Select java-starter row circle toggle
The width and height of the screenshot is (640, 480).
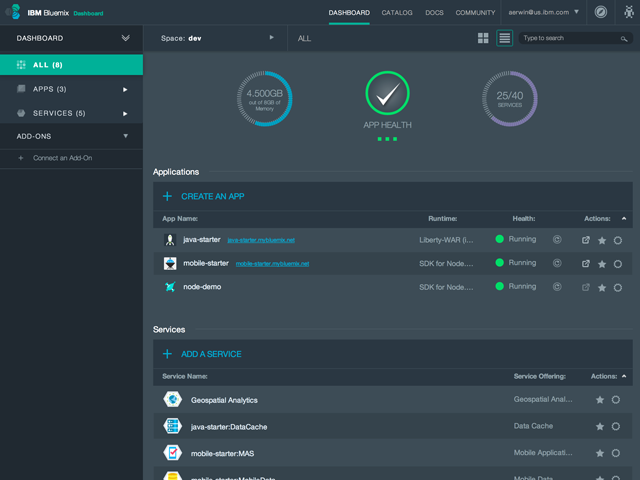[618, 240]
